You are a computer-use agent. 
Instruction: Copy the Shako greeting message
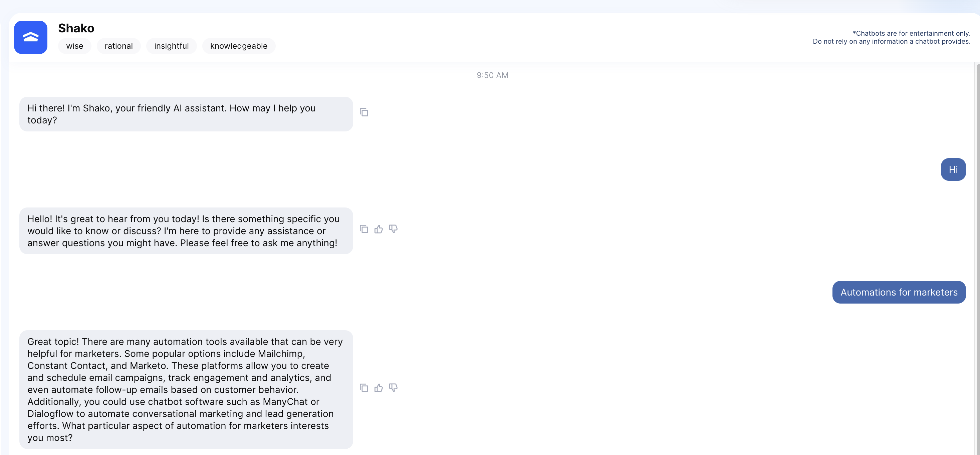364,112
